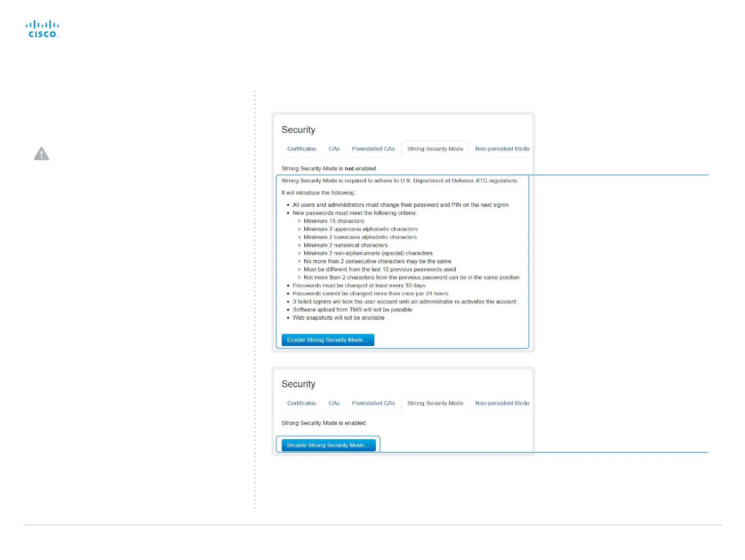
Task: Open Certificates tab in the not-enabled Security panel
Action: click(x=302, y=149)
